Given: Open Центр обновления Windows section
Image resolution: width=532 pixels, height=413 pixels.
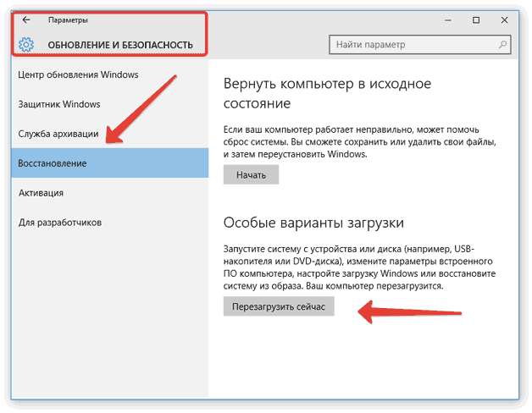Looking at the screenshot, I should tap(78, 74).
